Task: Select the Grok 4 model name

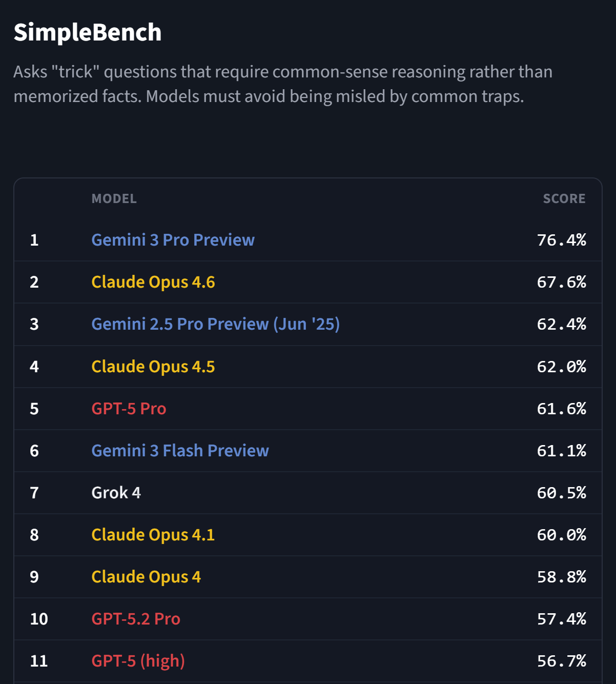Action: (x=116, y=493)
